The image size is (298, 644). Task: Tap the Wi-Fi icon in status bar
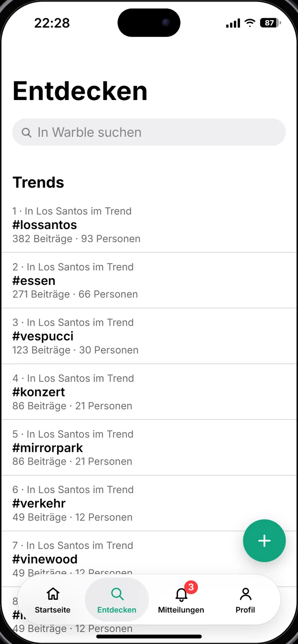250,23
